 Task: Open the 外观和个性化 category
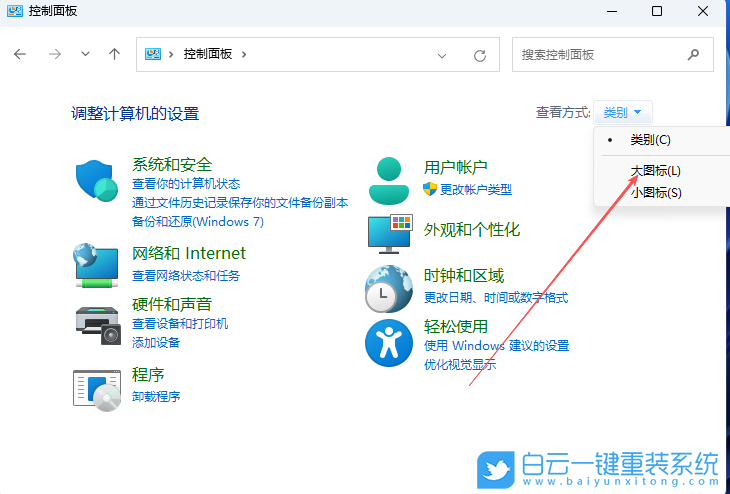pyautogui.click(x=472, y=230)
